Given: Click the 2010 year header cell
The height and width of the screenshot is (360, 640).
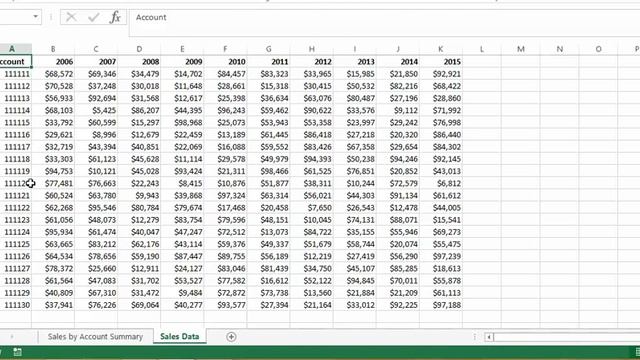Looking at the screenshot, I should [225, 62].
